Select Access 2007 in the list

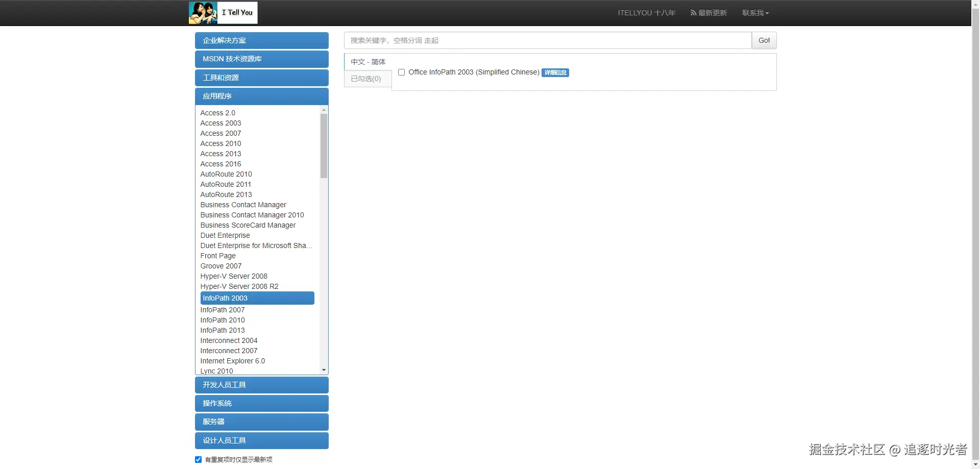coord(220,133)
